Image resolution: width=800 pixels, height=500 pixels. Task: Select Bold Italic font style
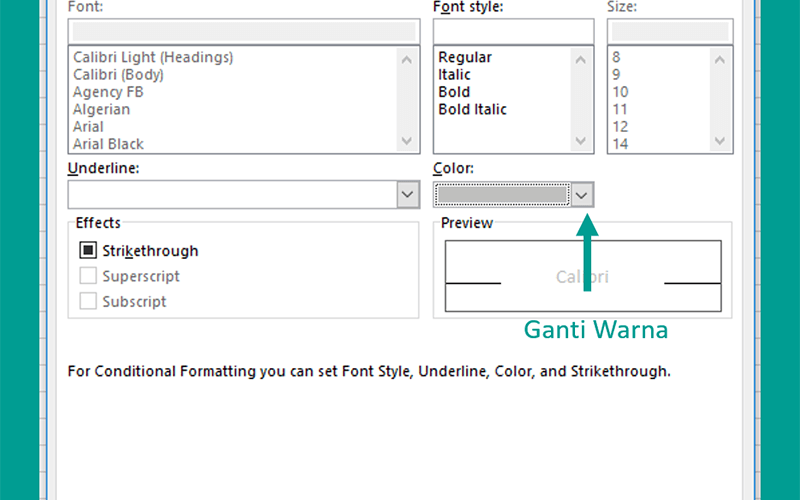point(472,109)
